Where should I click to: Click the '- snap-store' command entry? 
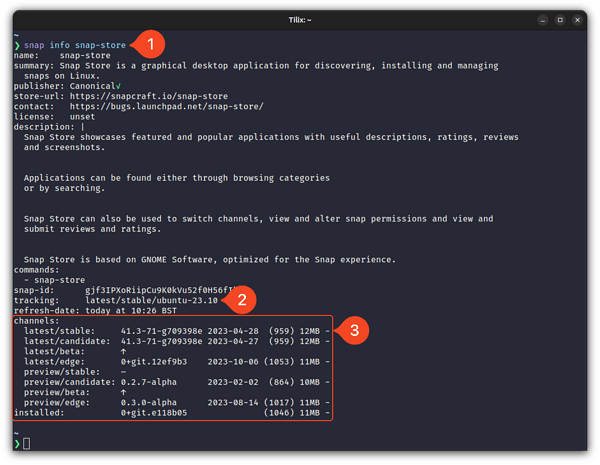point(54,280)
